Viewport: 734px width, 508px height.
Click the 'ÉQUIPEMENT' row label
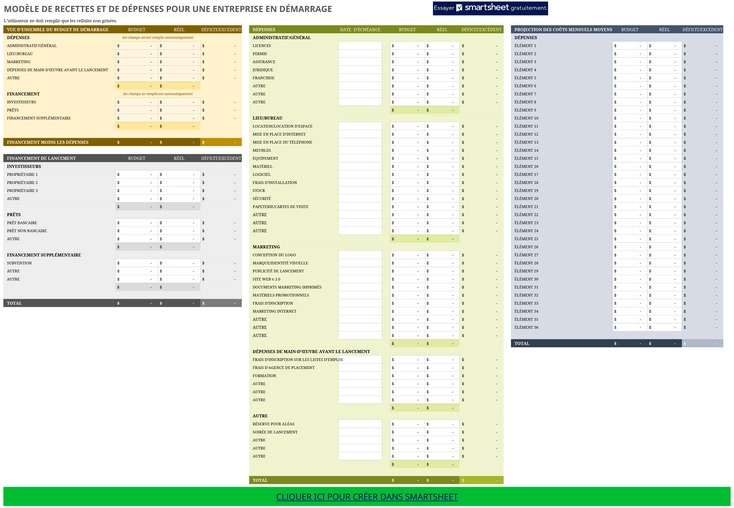[265, 158]
